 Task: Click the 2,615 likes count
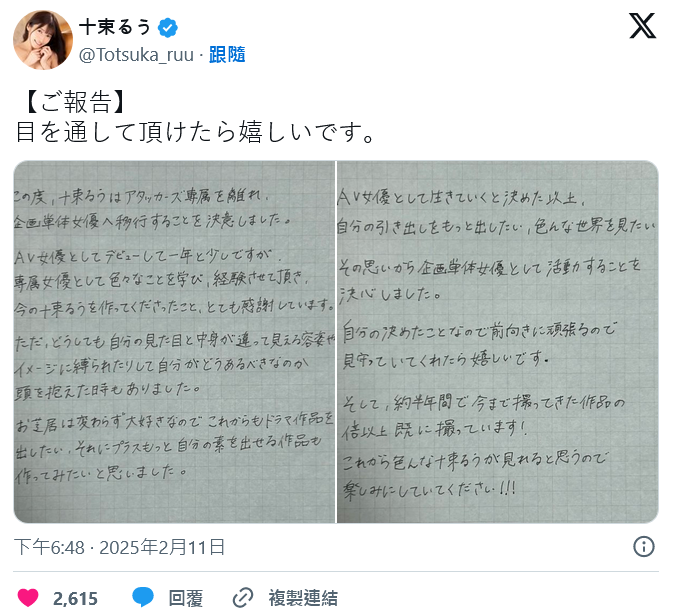point(75,599)
